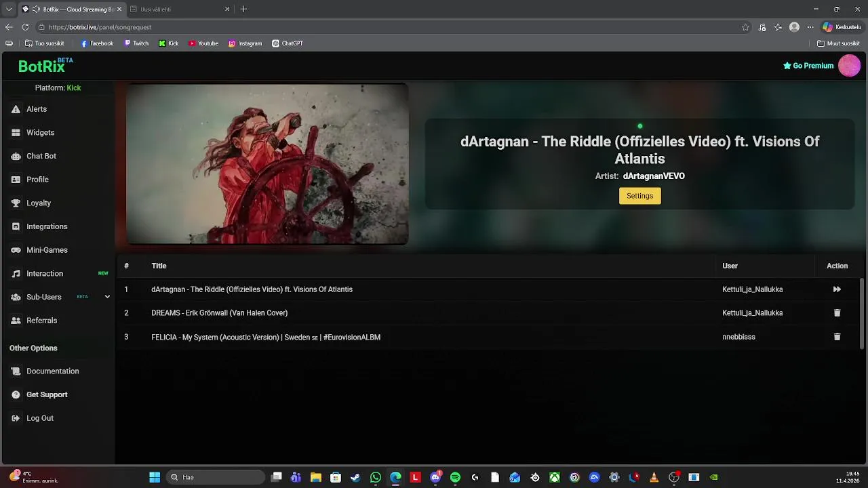Open the Muut suosikit bookmarks folder
868x488 pixels.
tap(839, 43)
